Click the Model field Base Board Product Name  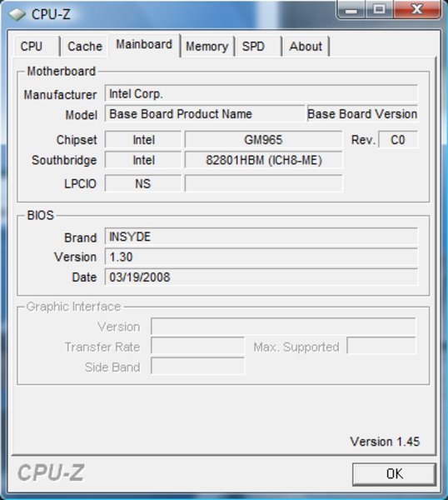point(205,114)
